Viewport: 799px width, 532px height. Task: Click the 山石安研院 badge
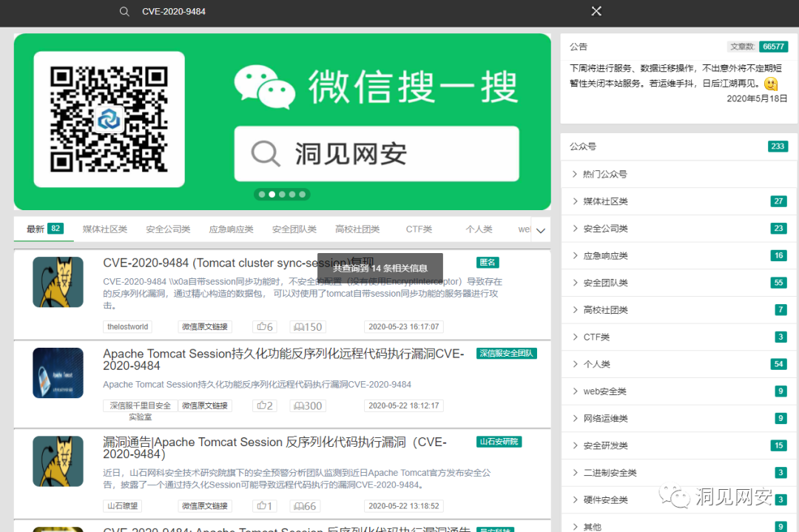point(499,441)
